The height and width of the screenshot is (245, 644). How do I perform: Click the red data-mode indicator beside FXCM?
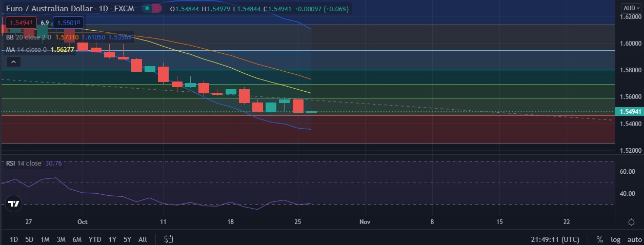[156, 9]
